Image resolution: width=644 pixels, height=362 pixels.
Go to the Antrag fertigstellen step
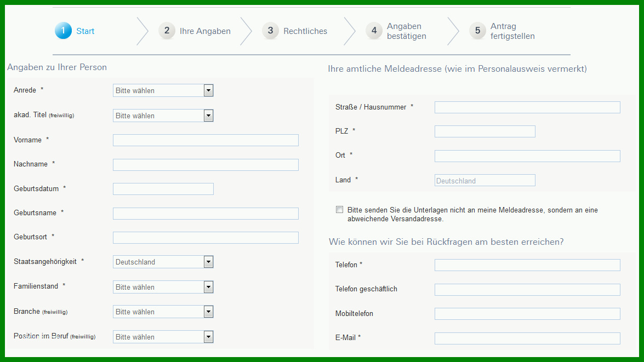click(512, 31)
